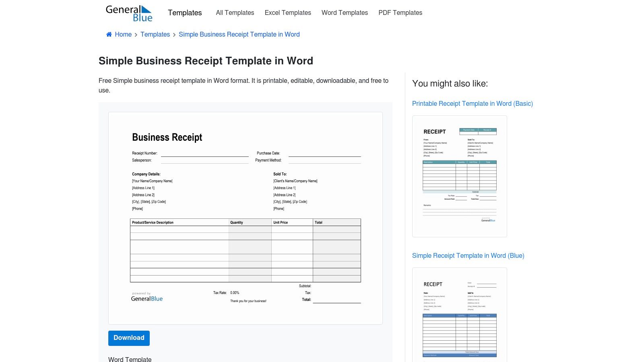Open the Home breadcrumb link
The height and width of the screenshot is (362, 644).
(123, 34)
